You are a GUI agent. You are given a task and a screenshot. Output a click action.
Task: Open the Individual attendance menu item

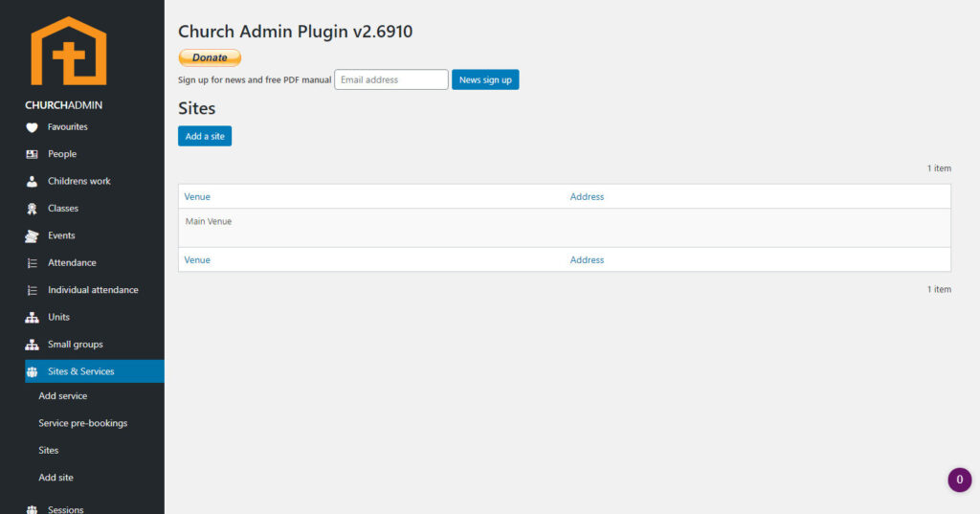pyautogui.click(x=93, y=290)
